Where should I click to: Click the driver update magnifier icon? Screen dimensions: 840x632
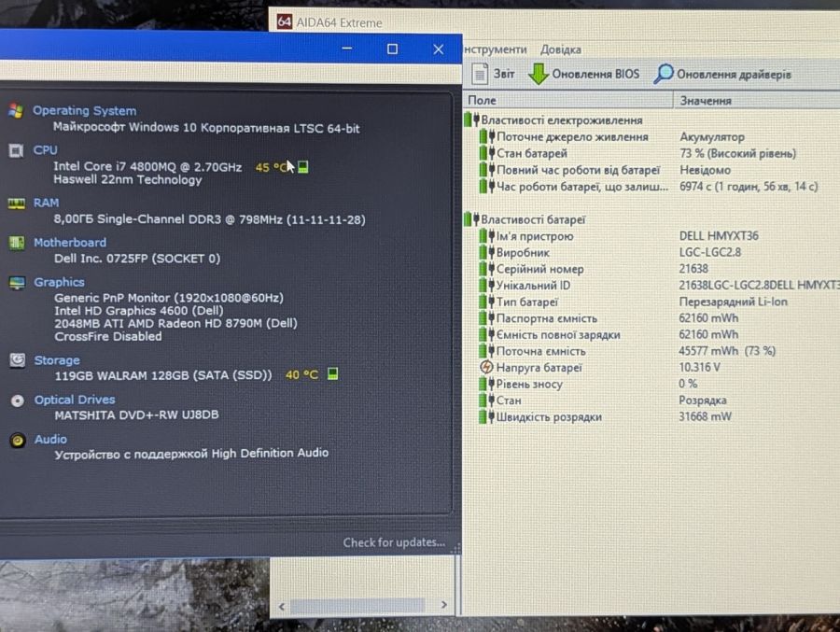[x=664, y=74]
